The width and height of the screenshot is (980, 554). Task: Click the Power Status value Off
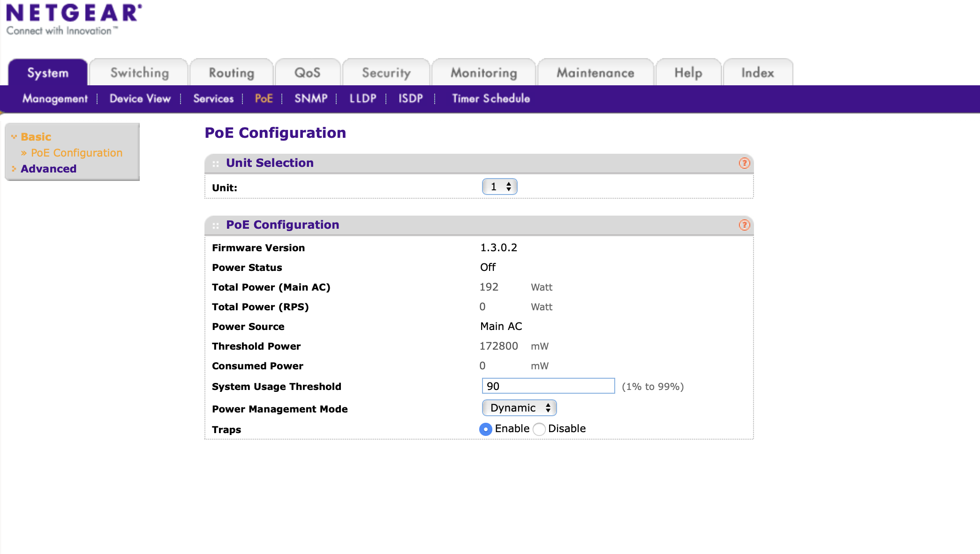pos(488,267)
